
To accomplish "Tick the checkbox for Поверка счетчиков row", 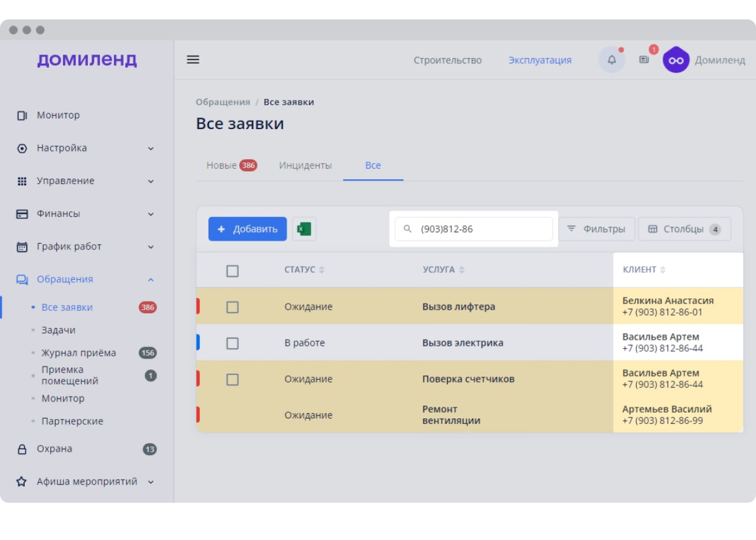I will coord(233,380).
